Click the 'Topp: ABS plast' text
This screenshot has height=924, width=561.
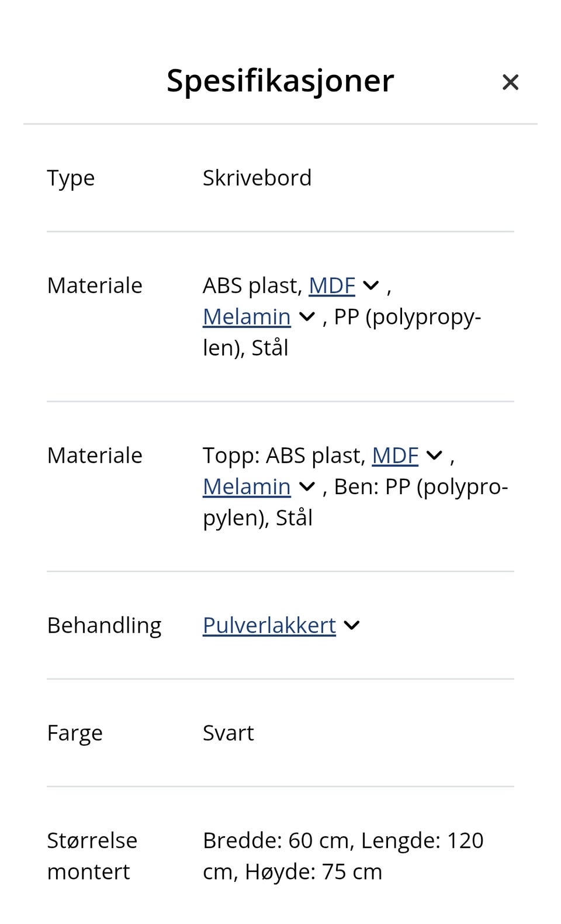pyautogui.click(x=285, y=456)
